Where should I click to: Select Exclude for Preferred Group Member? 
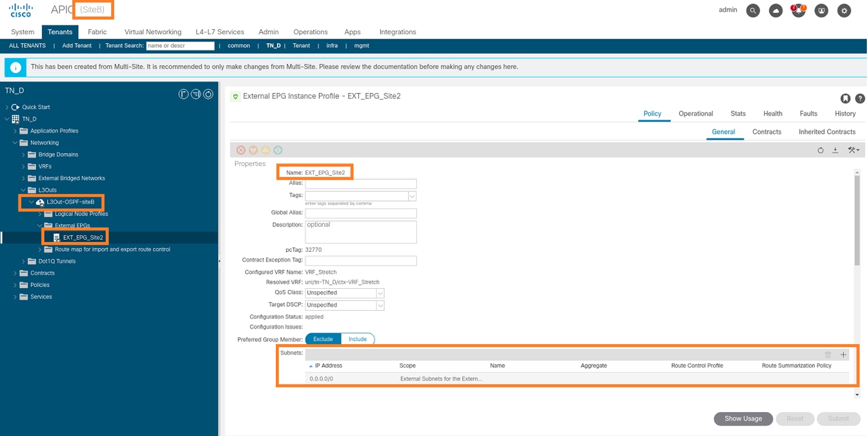323,340
